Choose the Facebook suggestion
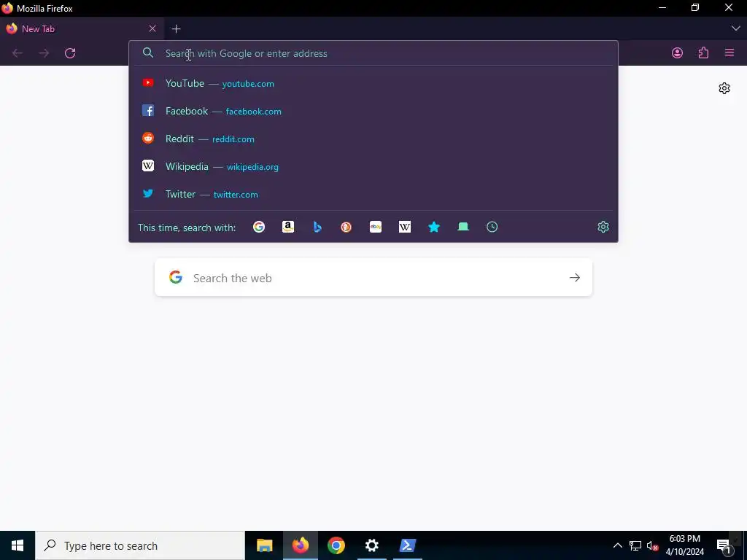Viewport: 747px width, 560px height. pos(373,111)
